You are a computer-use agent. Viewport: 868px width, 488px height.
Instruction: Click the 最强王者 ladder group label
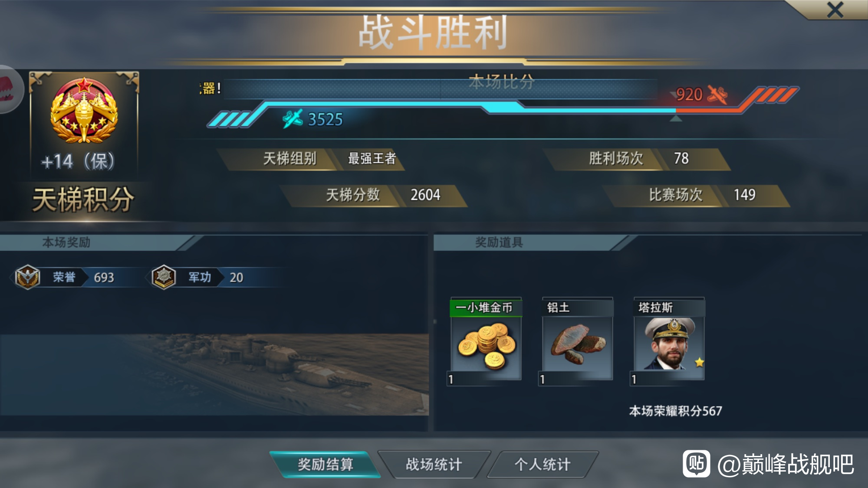pos(372,158)
